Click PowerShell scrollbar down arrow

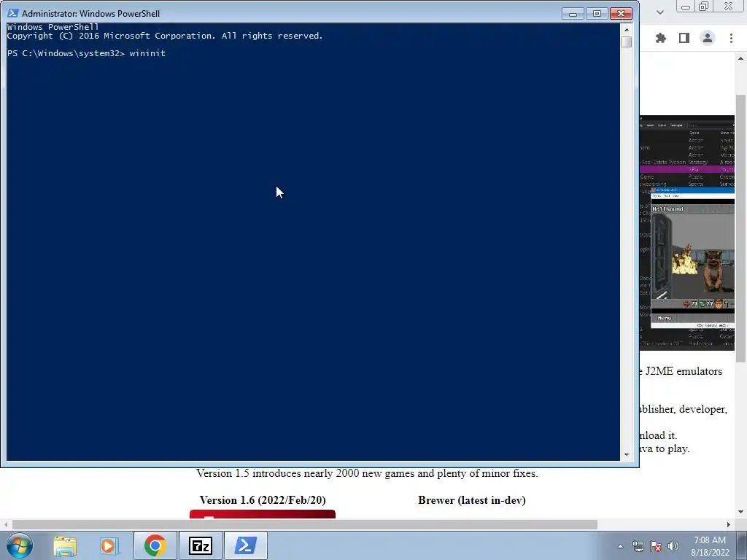pyautogui.click(x=627, y=455)
